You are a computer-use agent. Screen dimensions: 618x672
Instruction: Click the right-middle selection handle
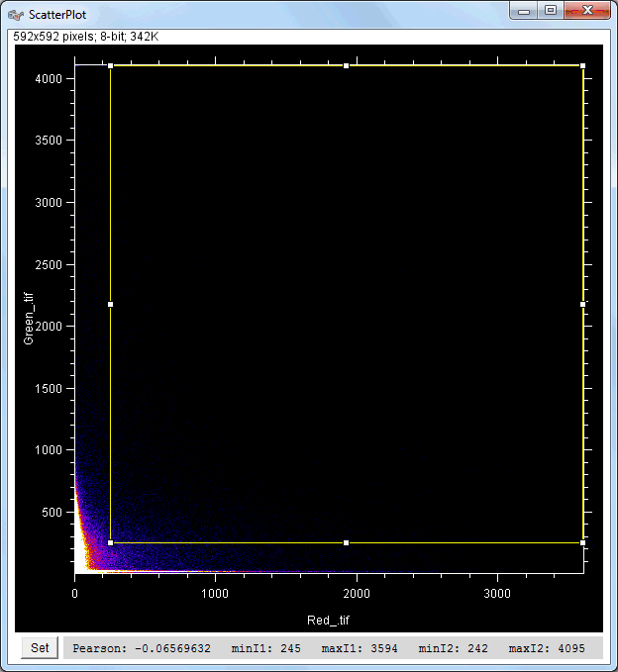pyautogui.click(x=582, y=305)
